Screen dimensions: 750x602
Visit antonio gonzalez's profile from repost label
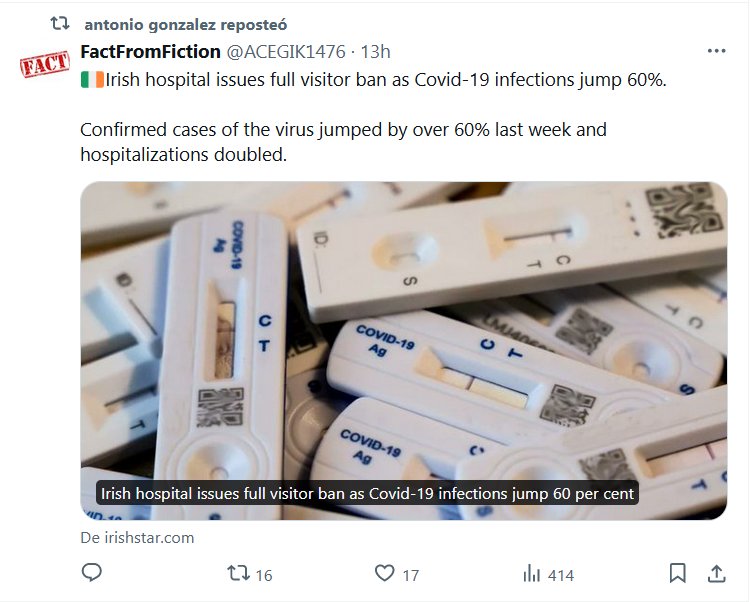coord(184,23)
